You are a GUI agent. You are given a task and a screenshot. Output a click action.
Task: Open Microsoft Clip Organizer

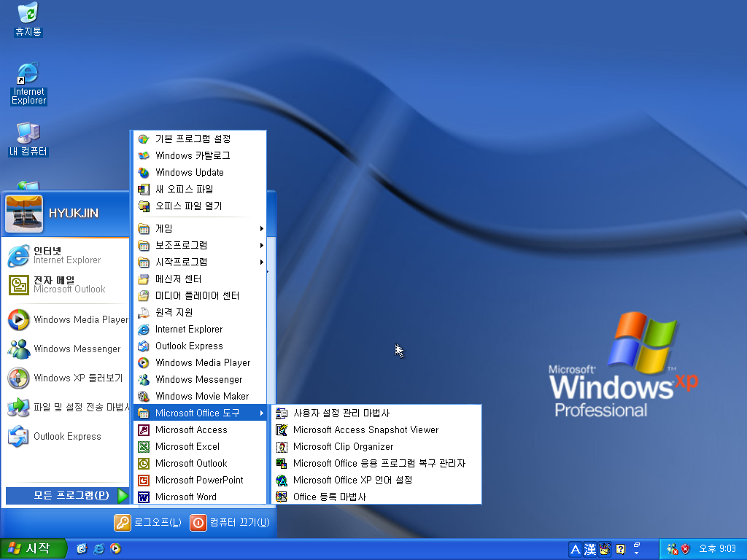[x=376, y=447]
